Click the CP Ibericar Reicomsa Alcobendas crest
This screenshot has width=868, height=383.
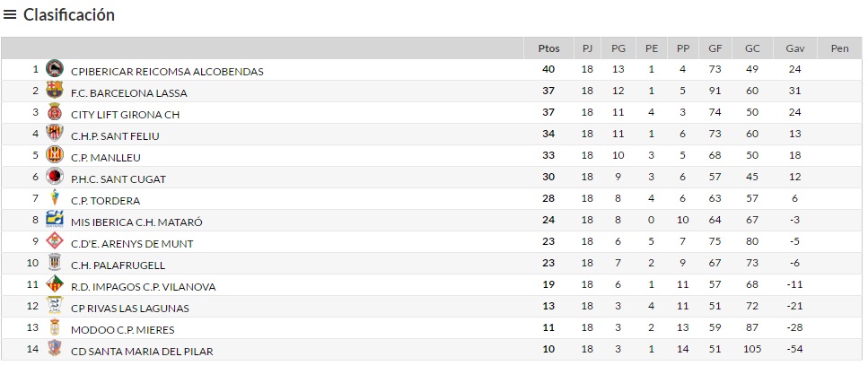click(x=55, y=69)
